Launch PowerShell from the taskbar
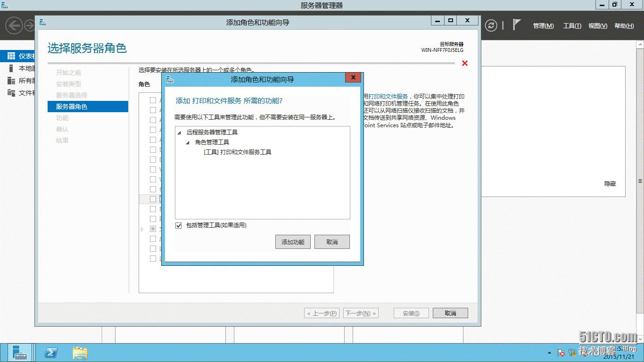The height and width of the screenshot is (362, 644). pos(50,353)
